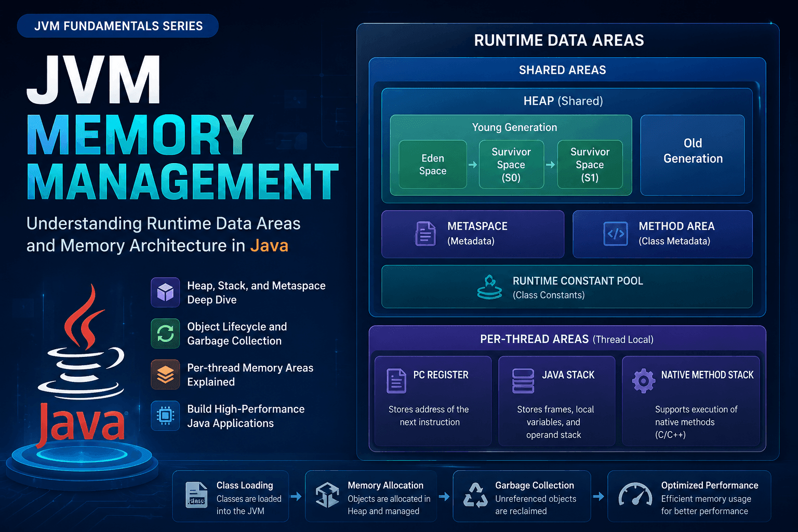Screen dimensions: 798x532
Task: Click the arrow after the Class Loading card
Action: coord(296,497)
